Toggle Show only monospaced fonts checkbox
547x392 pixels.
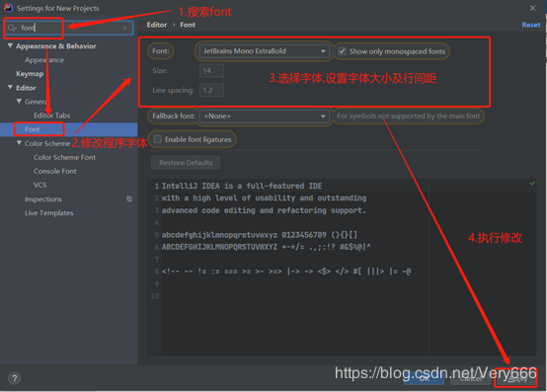(x=343, y=51)
